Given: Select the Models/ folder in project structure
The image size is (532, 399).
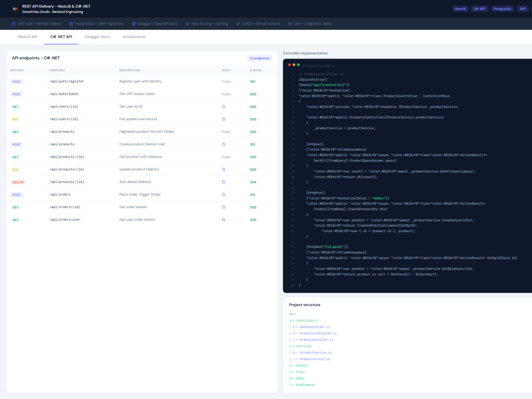Looking at the screenshot, I should pos(302,366).
